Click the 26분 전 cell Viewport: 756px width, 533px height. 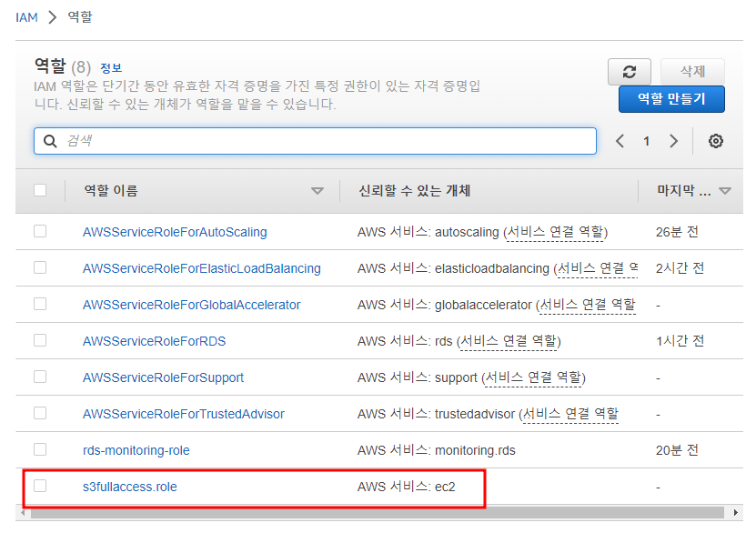coord(677,232)
